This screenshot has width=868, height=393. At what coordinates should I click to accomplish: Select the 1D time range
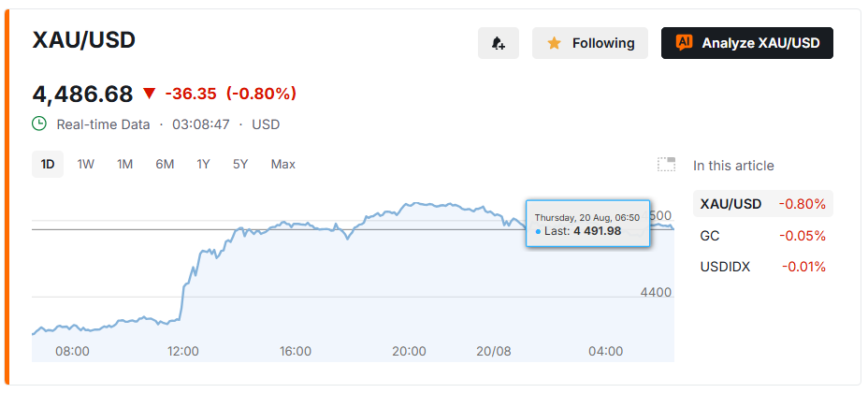coord(48,165)
